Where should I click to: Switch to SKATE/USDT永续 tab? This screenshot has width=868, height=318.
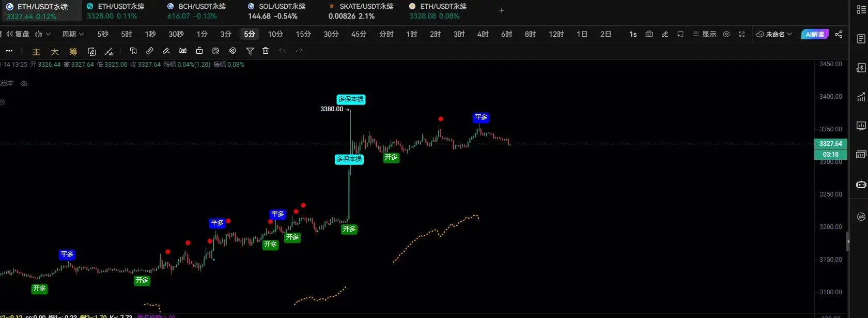362,11
